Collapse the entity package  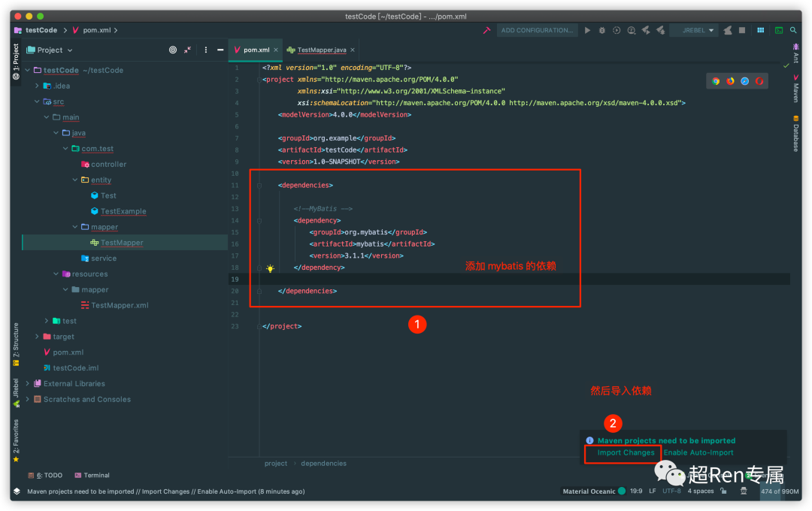click(x=75, y=180)
